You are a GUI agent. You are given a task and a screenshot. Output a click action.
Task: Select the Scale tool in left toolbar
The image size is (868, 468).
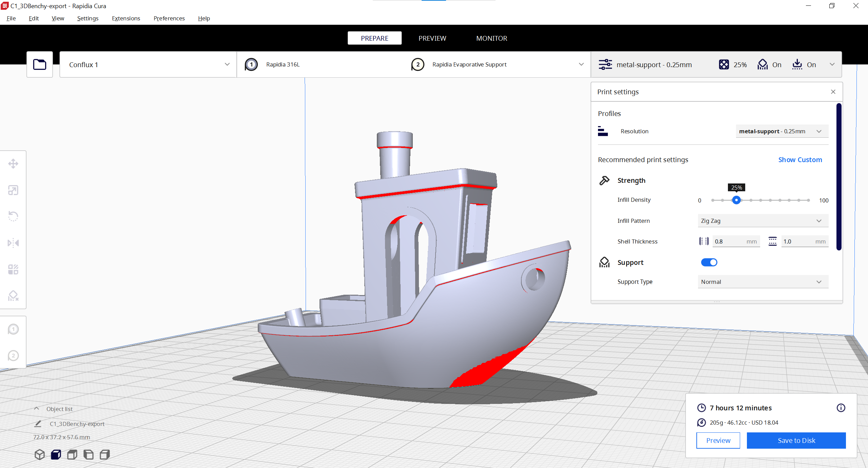(13, 190)
